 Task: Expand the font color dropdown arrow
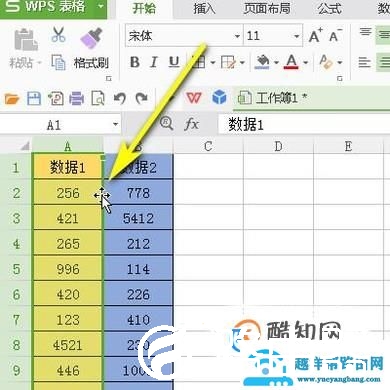305,62
